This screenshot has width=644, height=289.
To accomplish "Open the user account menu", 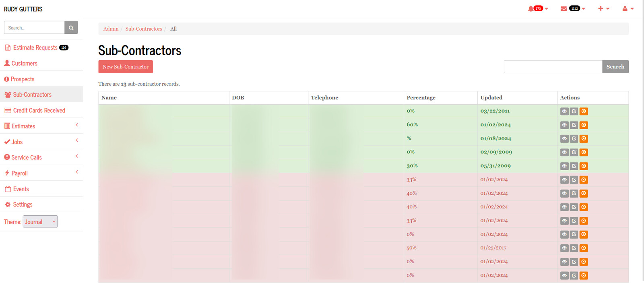I will pos(628,8).
